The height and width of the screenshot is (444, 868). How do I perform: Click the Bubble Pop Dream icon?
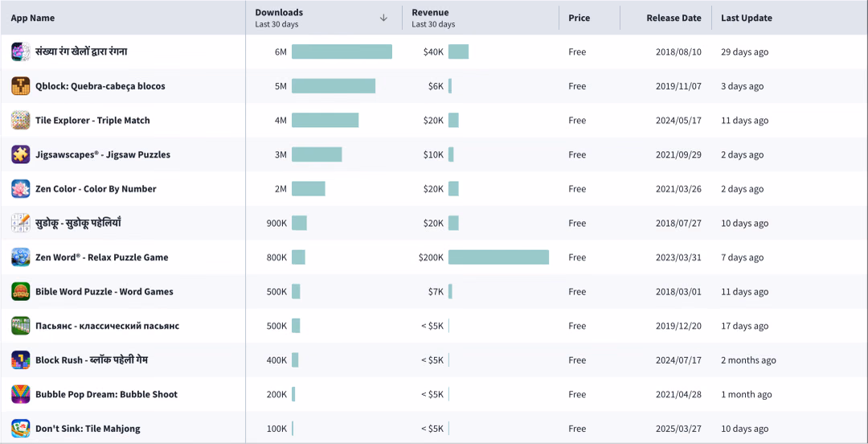click(x=20, y=395)
